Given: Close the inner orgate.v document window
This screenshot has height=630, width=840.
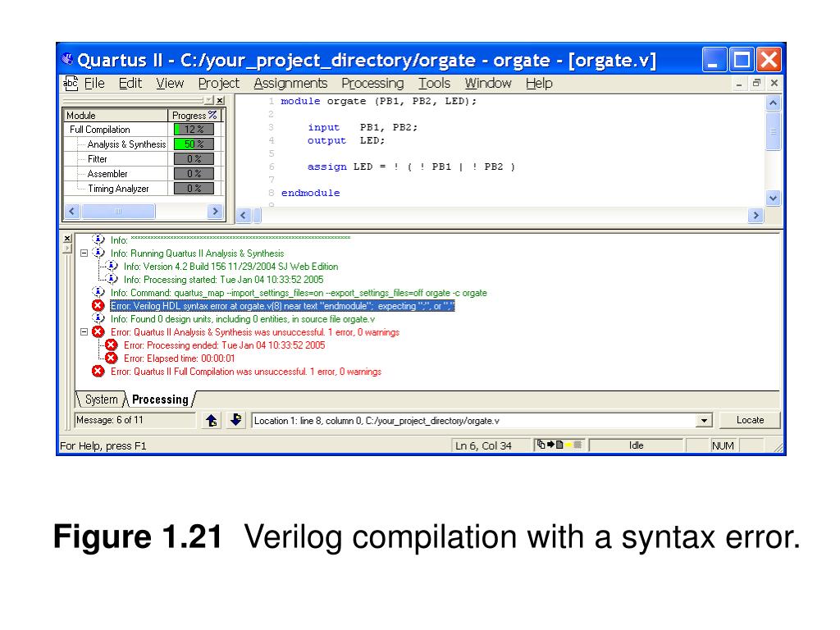Looking at the screenshot, I should 774,83.
